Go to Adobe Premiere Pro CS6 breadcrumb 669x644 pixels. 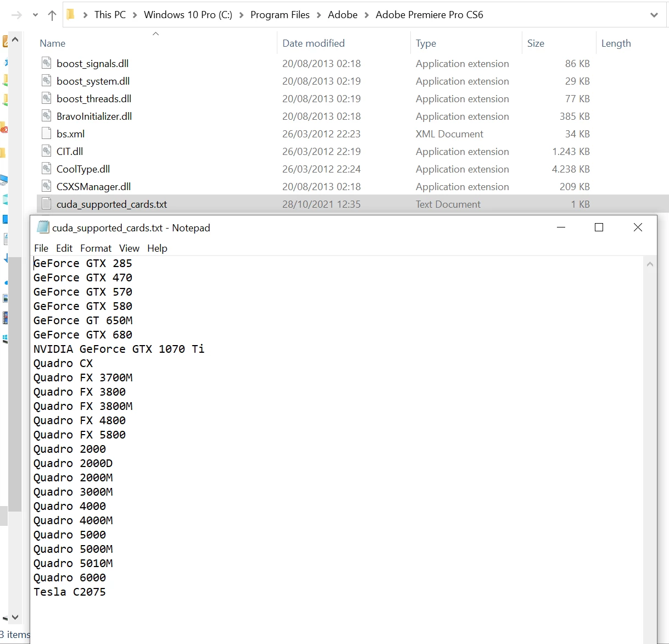tap(430, 15)
